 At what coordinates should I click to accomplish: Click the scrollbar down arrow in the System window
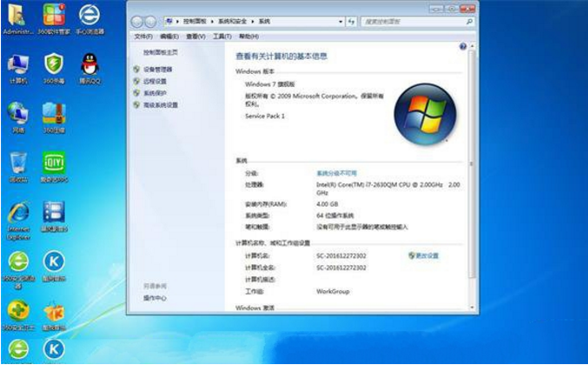(472, 308)
